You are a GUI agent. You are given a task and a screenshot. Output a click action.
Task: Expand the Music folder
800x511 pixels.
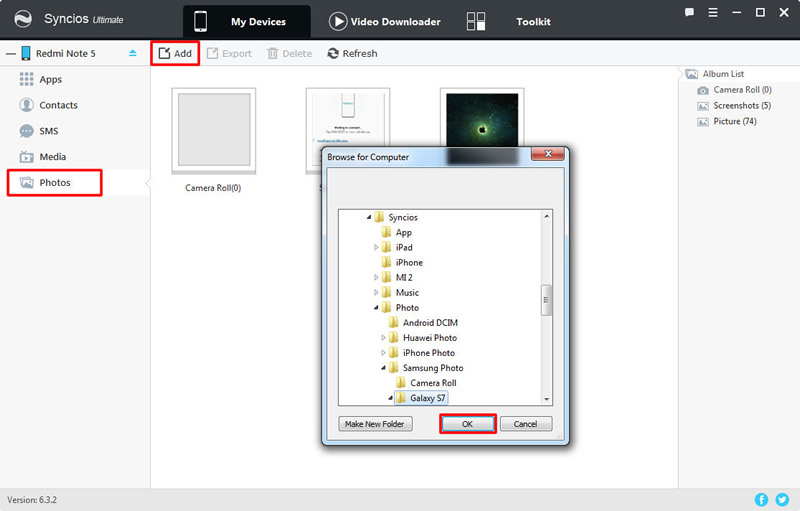[376, 293]
